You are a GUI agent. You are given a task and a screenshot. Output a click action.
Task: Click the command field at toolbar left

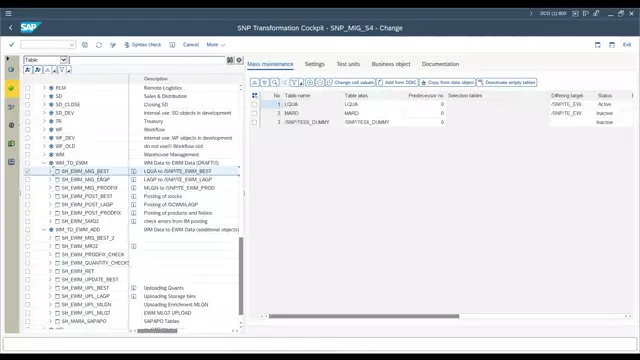[x=48, y=45]
